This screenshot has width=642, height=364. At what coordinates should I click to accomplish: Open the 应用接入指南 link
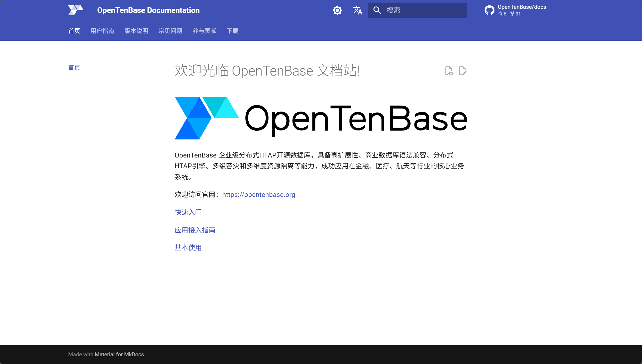pyautogui.click(x=195, y=230)
